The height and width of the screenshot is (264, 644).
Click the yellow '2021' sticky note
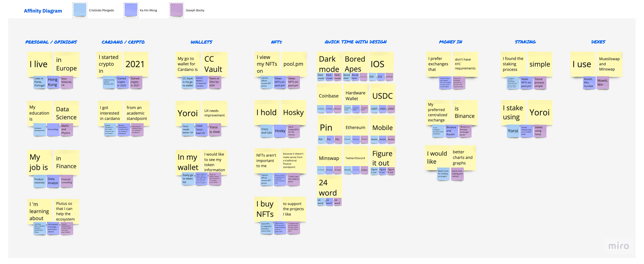coord(135,64)
